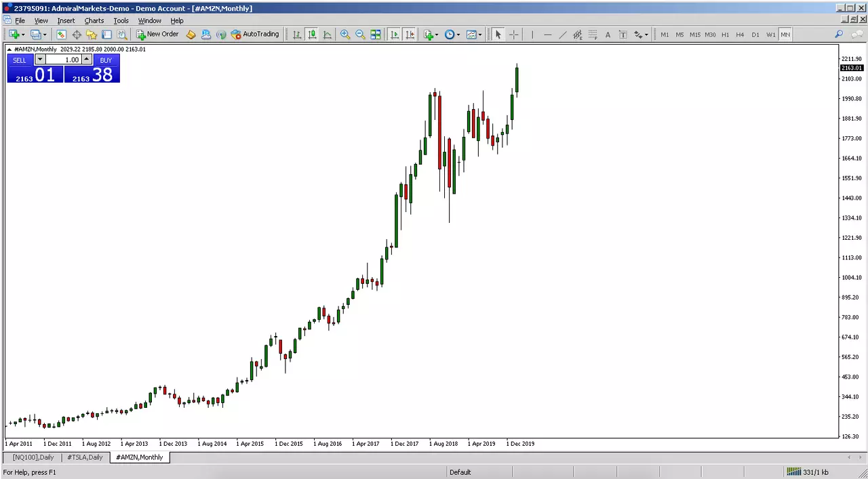Insert a text object with A tool
Viewport: 868px width, 479px height.
tap(608, 35)
